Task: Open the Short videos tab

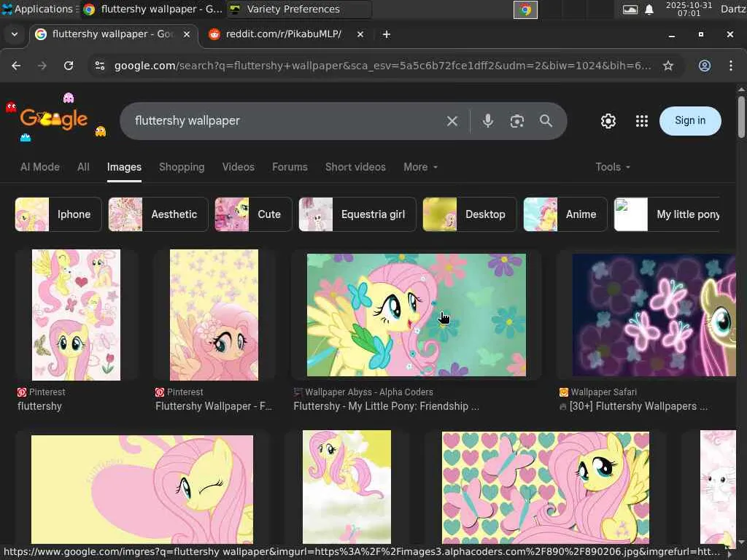Action: tap(355, 167)
